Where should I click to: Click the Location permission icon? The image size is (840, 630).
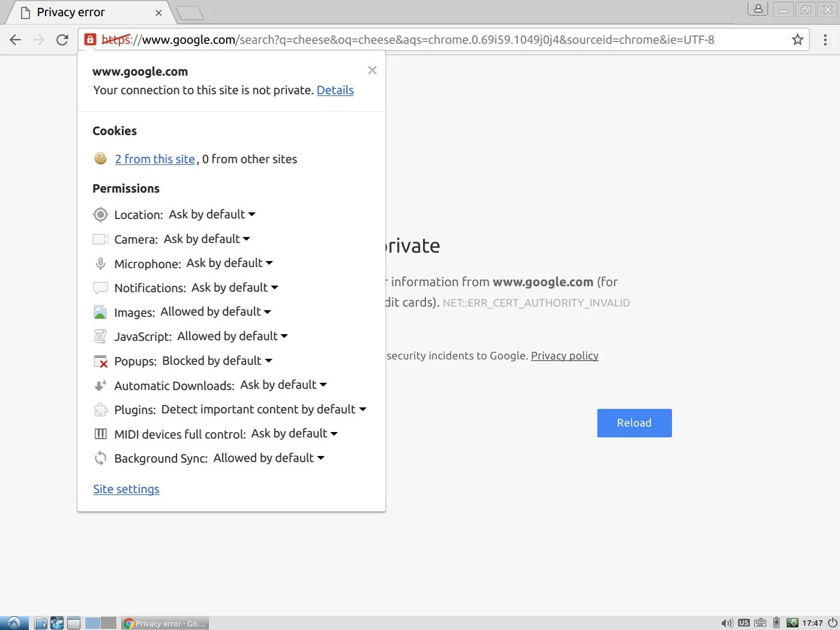pos(100,214)
